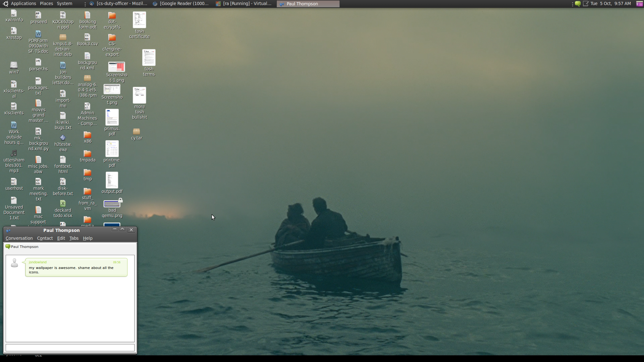Open the Screenshot-1.png thumbnail
The image size is (644, 362).
pyautogui.click(x=116, y=67)
